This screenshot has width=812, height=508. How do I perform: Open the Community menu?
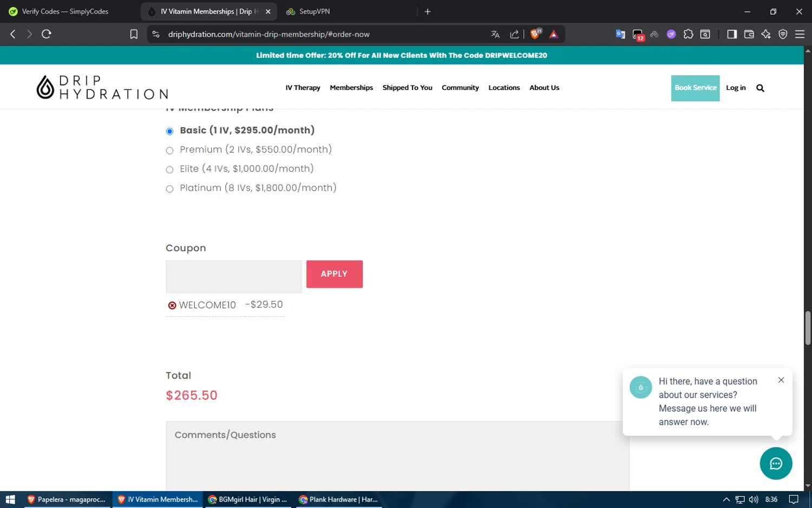[460, 88]
